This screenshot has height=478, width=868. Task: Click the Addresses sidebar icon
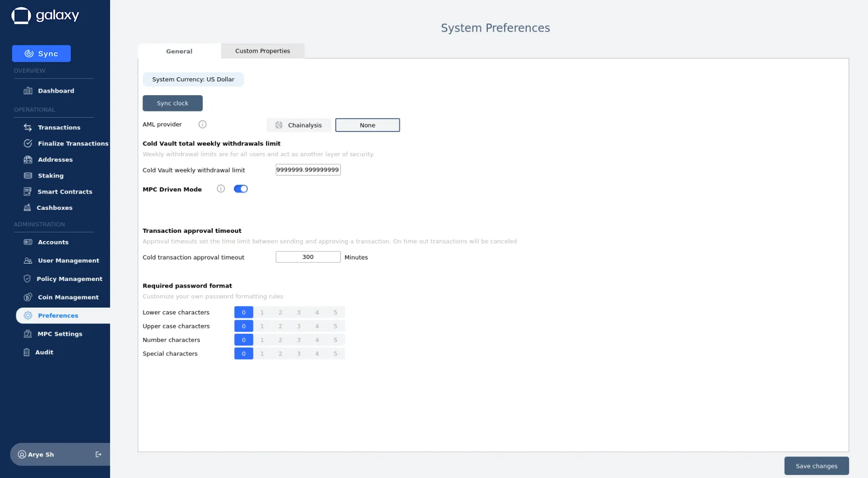28,160
